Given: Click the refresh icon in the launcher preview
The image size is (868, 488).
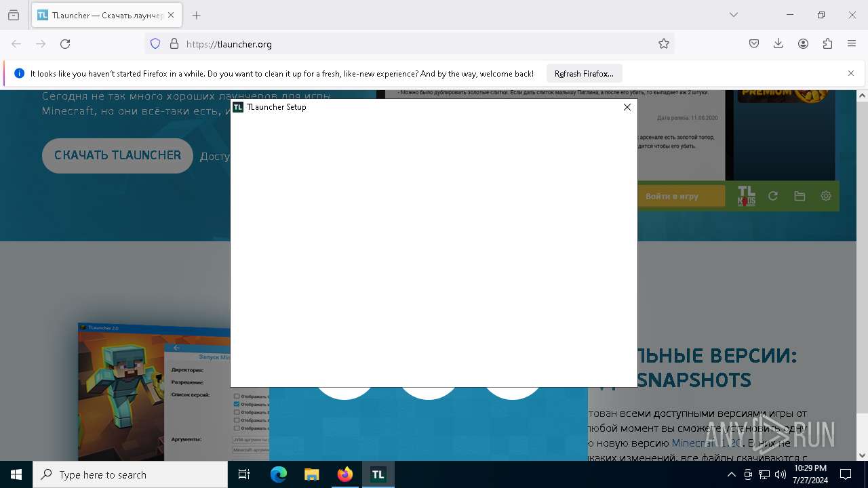Looking at the screenshot, I should click(x=772, y=196).
